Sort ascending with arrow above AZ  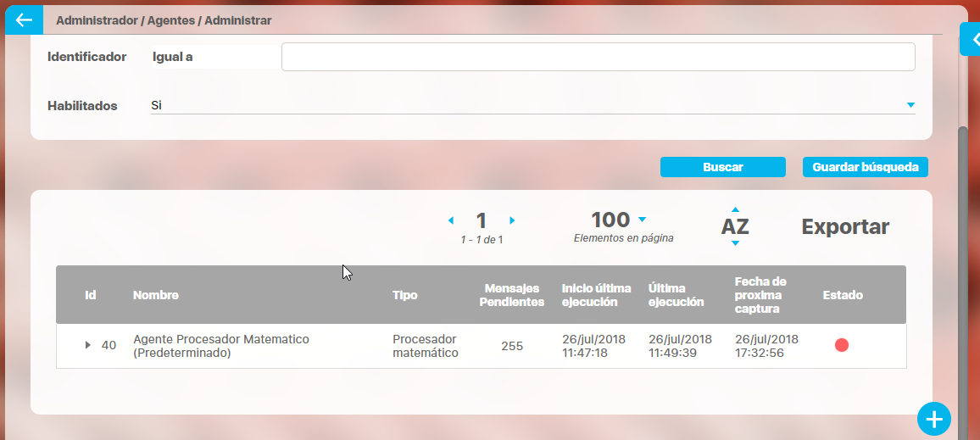pyautogui.click(x=735, y=209)
